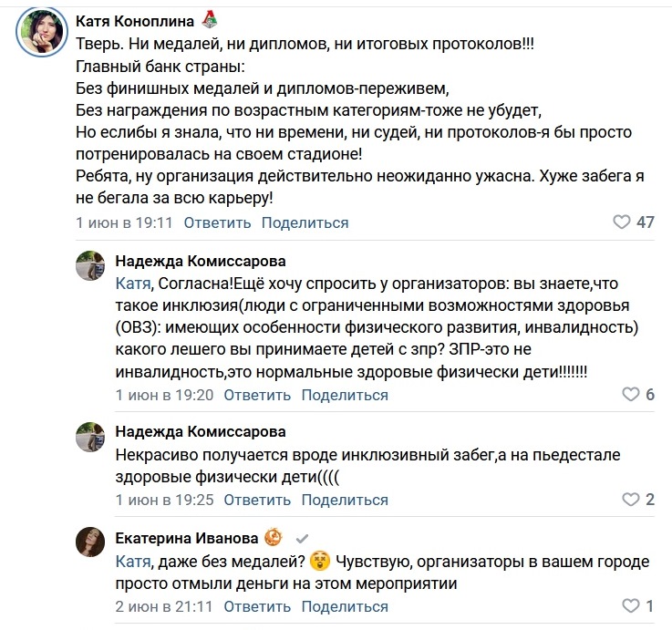Like Катя Коноплина's comment with 47 likes
The width and height of the screenshot is (672, 630).
tap(622, 222)
